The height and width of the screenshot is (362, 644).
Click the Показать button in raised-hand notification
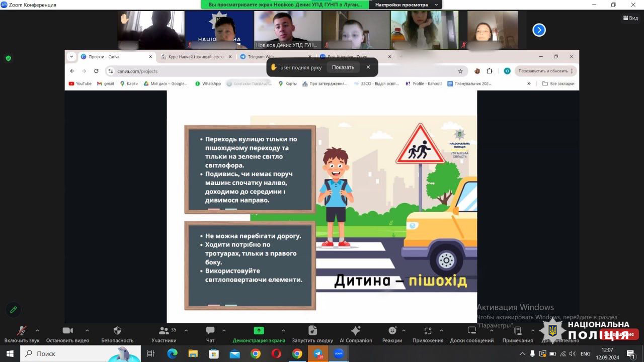[x=343, y=67]
